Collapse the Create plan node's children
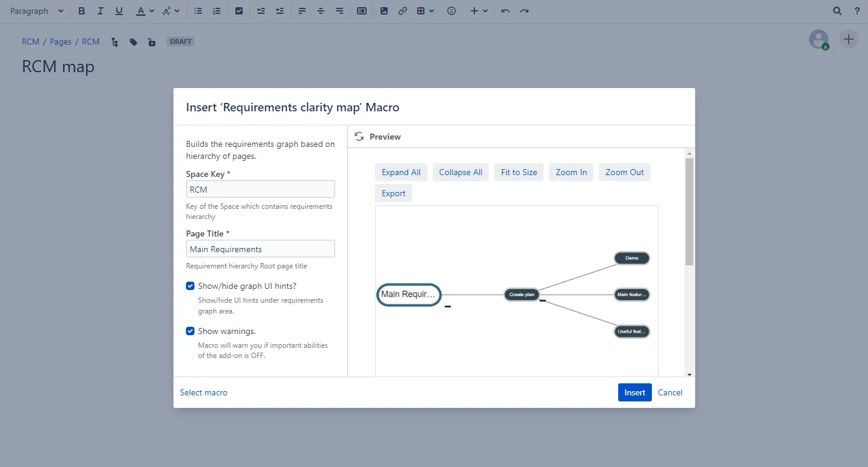 tap(542, 301)
